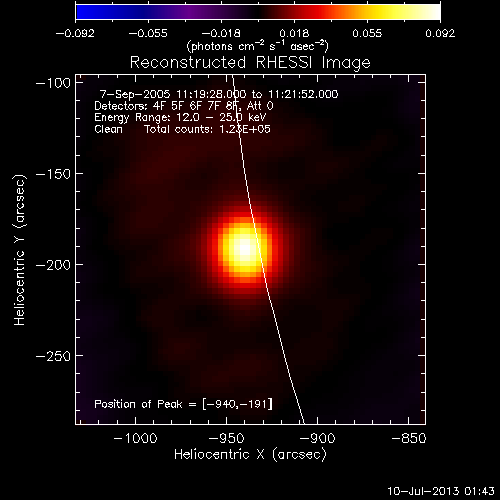
Task: Click the Y-axis tick label -200
Action: coord(53,265)
